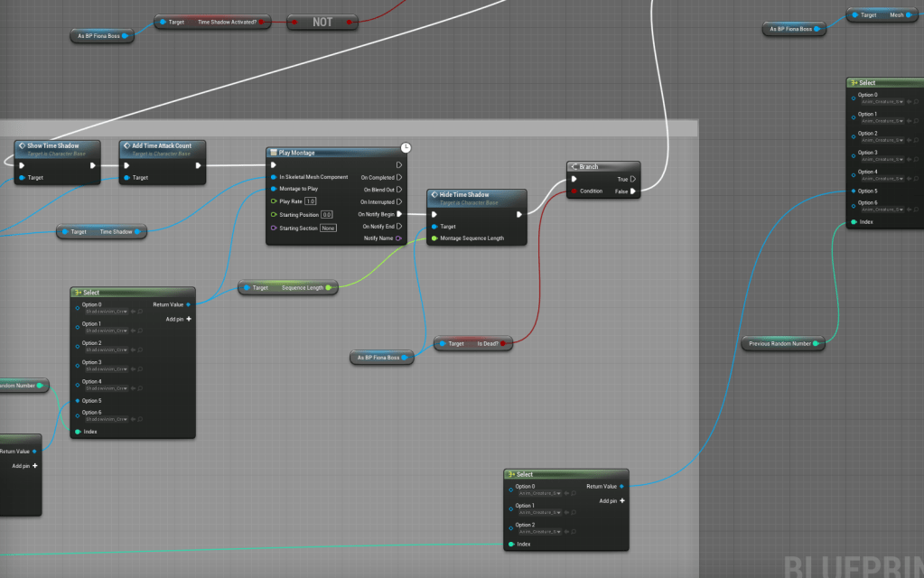Click Hide Time Shadow's output execution pin
This screenshot has width=924, height=578.
pos(518,214)
